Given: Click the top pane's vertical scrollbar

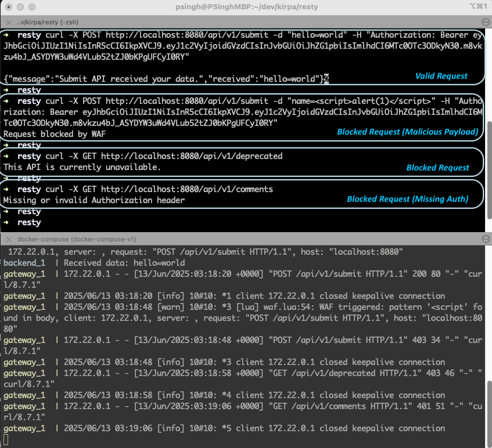Looking at the screenshot, I should (x=490, y=170).
